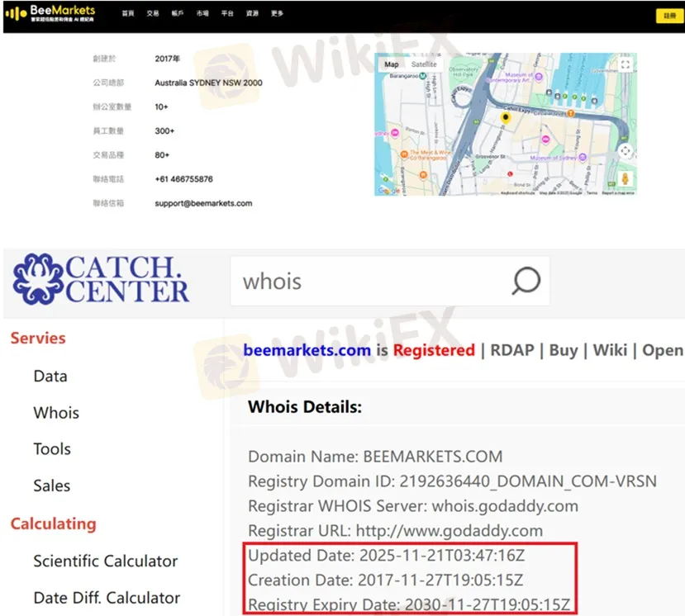Click the 300+ employees value
This screenshot has height=616, width=685.
coord(164,131)
